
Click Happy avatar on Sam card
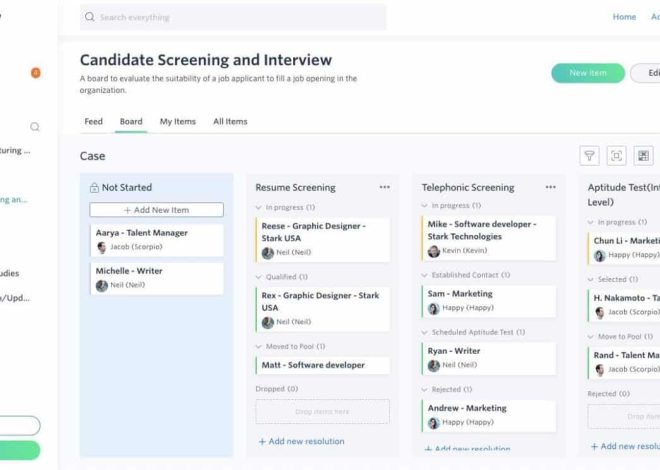pyautogui.click(x=434, y=308)
